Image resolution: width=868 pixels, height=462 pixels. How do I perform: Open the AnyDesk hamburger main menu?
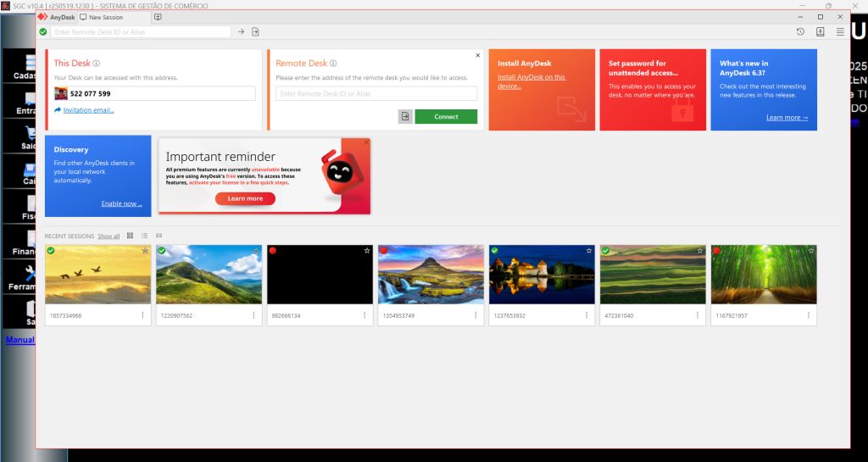click(x=840, y=32)
